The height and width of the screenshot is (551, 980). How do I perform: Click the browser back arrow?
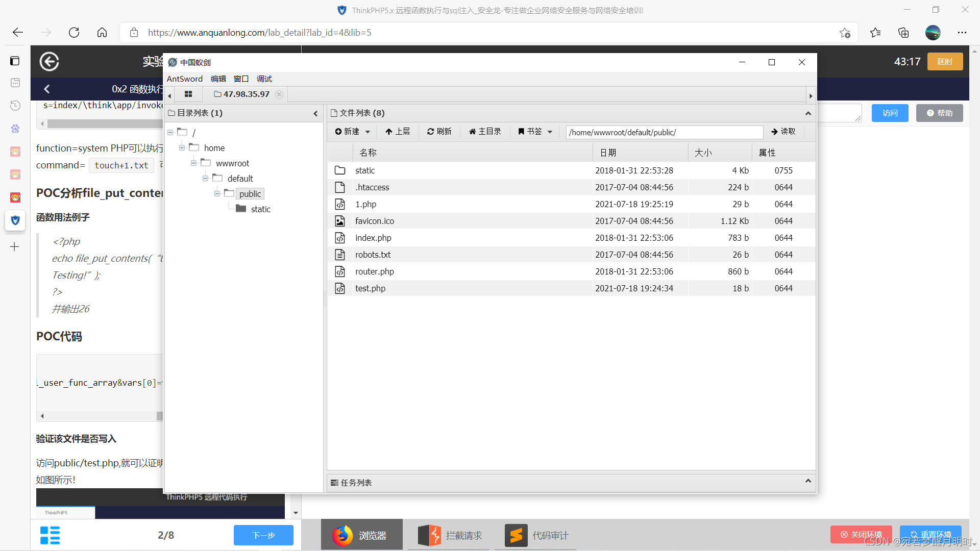tap(18, 33)
